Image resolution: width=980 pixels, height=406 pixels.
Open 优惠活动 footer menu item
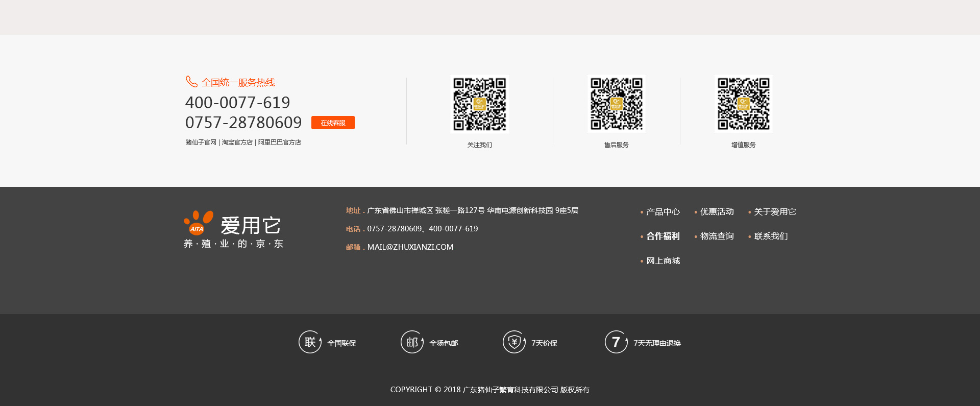[717, 212]
